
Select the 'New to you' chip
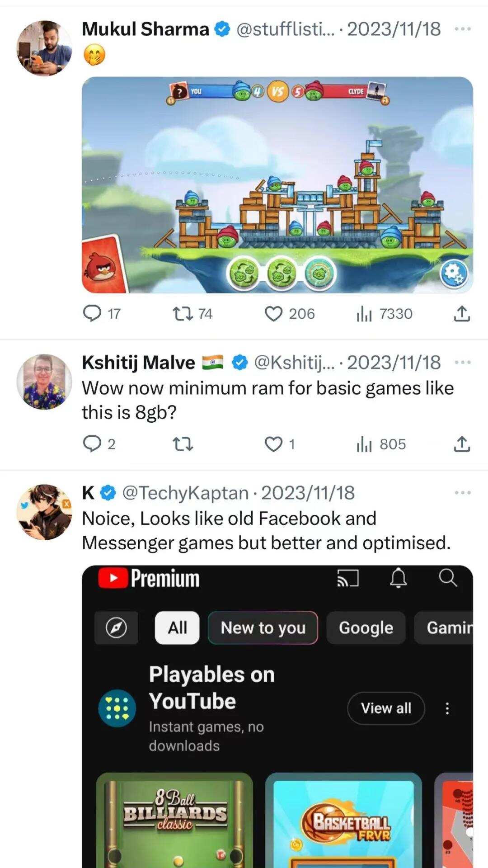point(263,627)
